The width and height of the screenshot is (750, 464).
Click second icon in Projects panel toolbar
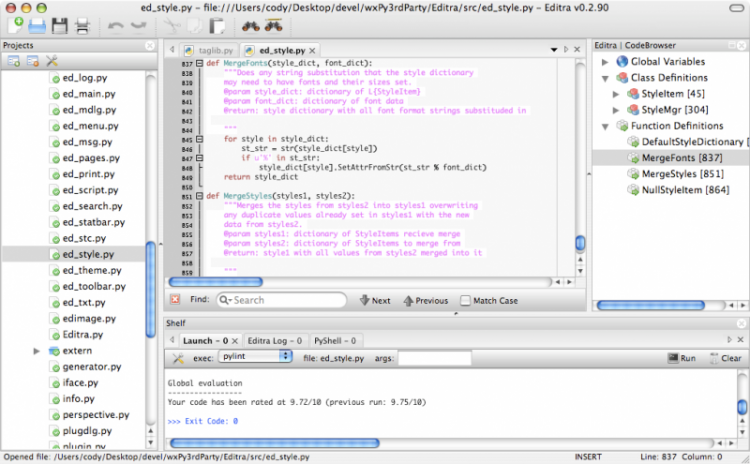tap(33, 61)
